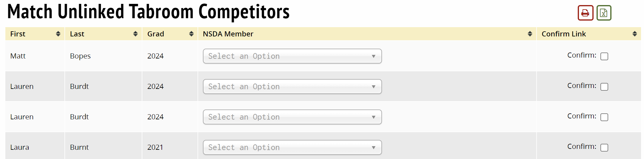
Task: Click the Confirm Link header label
Action: pyautogui.click(x=564, y=34)
